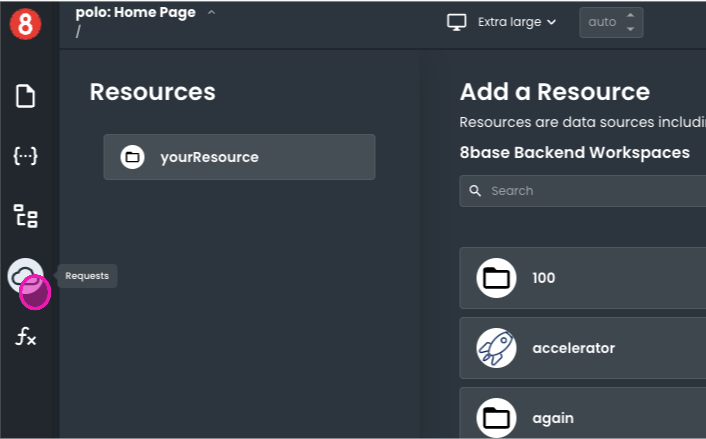The height and width of the screenshot is (439, 706).
Task: Click the folder icon beside 100
Action: pyautogui.click(x=496, y=278)
